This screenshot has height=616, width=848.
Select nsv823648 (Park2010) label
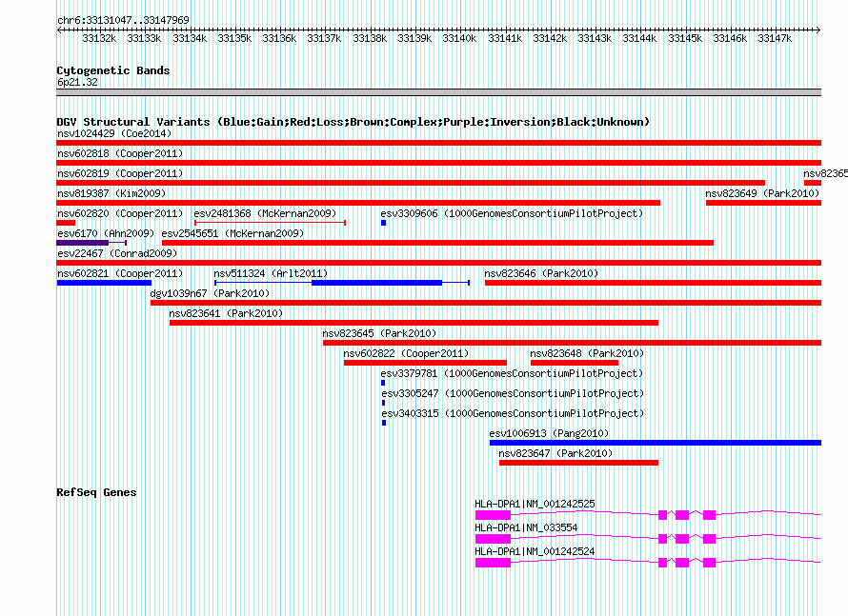pyautogui.click(x=587, y=353)
